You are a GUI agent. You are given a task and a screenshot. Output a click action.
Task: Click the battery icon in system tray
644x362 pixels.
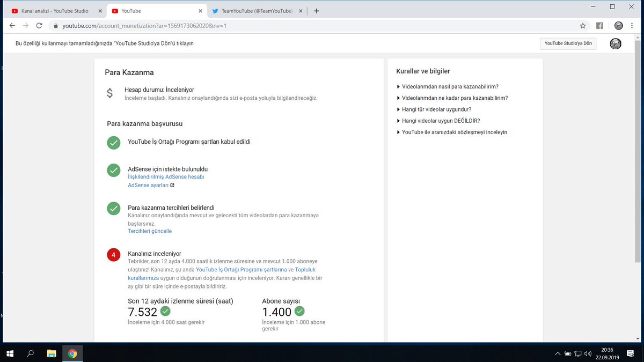click(x=567, y=353)
